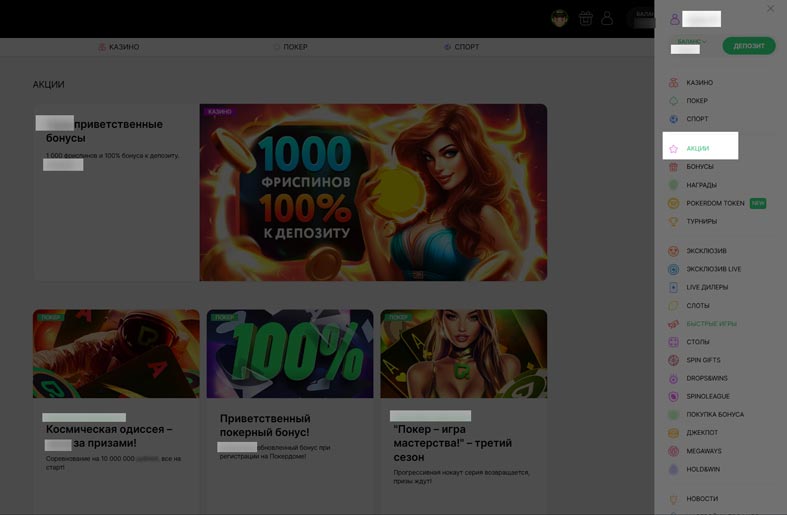This screenshot has height=515, width=787.
Task: Switch to the Покер tab in top navigation
Action: pyautogui.click(x=290, y=47)
